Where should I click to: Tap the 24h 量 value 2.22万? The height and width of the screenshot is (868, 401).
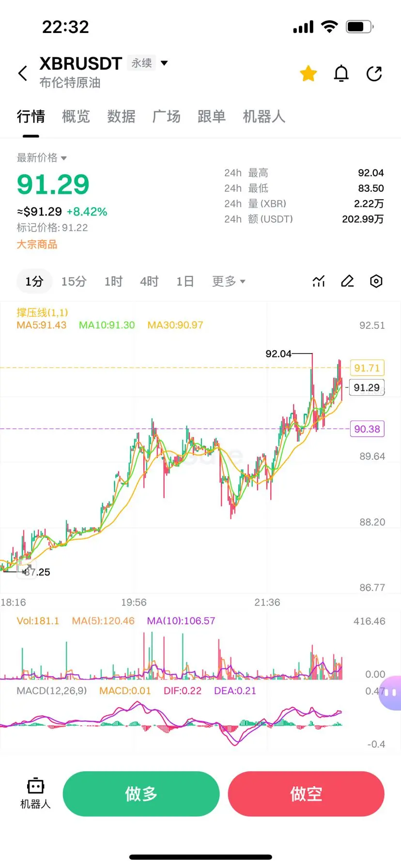(369, 203)
